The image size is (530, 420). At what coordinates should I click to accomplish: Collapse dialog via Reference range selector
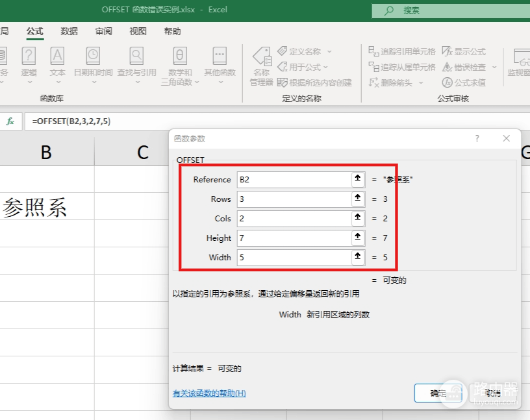click(x=358, y=179)
